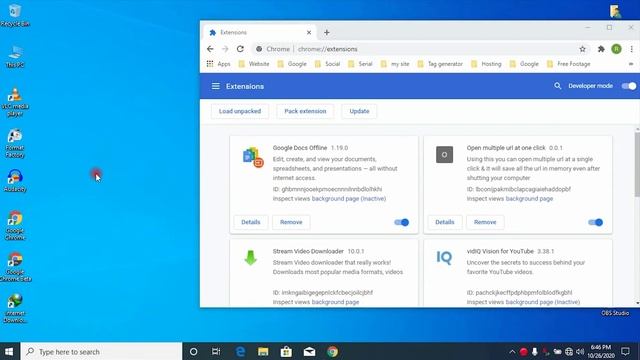The height and width of the screenshot is (360, 640).
Task: Open Mail app from taskbar
Action: [x=309, y=351]
